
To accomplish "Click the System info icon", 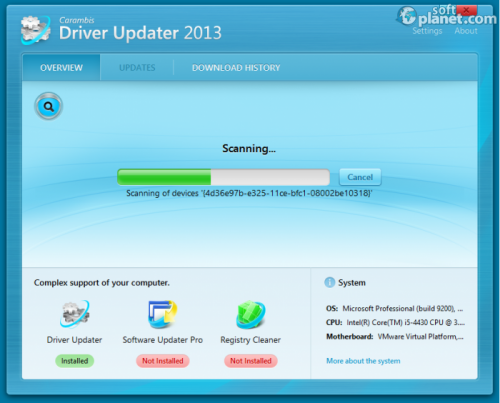I will coord(329,283).
